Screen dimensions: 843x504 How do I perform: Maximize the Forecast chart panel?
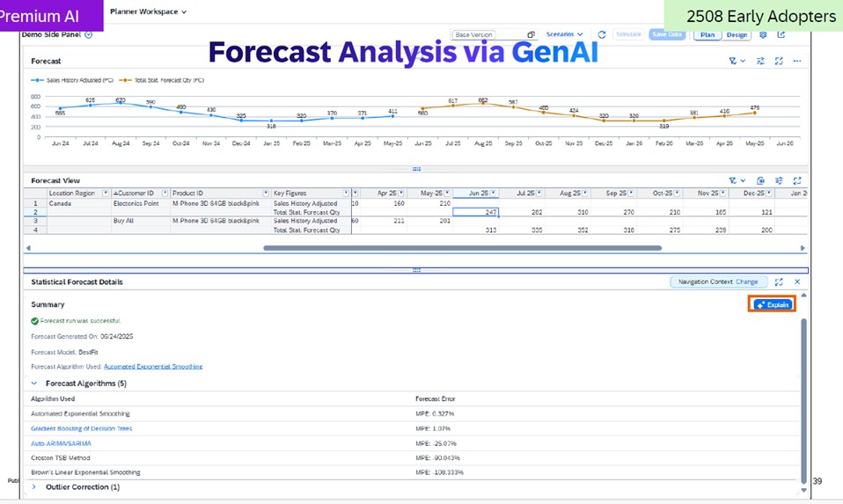pyautogui.click(x=779, y=62)
